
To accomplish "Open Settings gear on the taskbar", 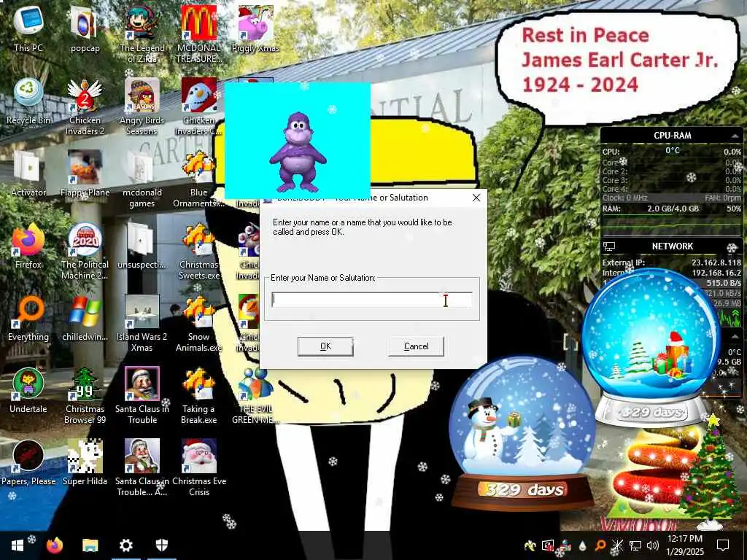I will click(125, 545).
